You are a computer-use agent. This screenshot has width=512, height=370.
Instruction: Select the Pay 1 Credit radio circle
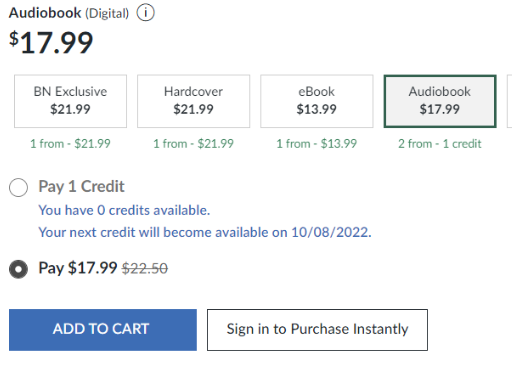[18, 187]
